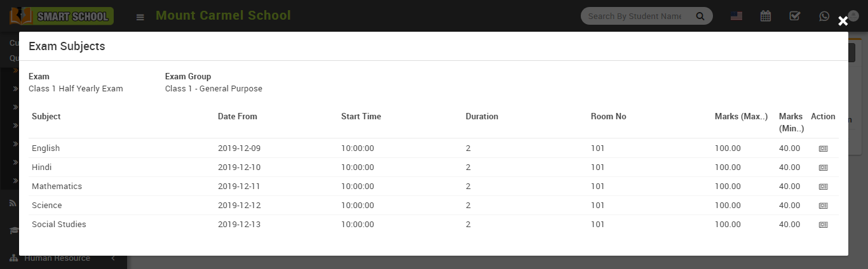Click action icon for Social Studies

pyautogui.click(x=823, y=225)
